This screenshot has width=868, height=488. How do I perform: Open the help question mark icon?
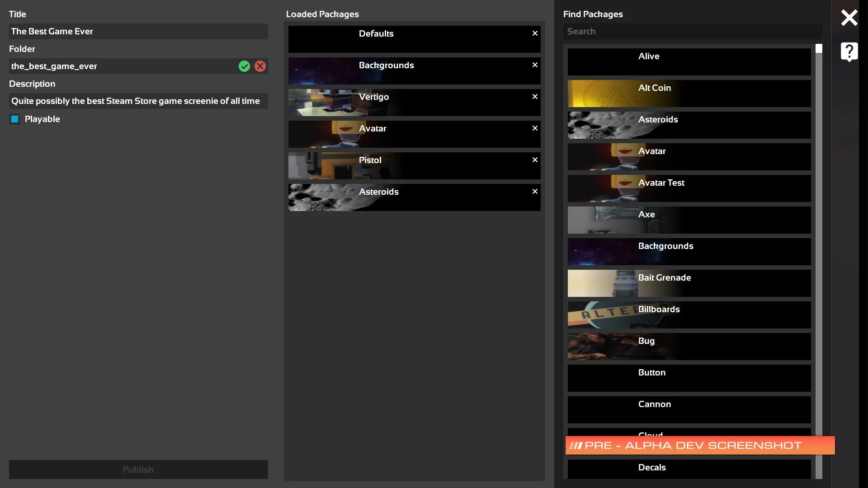coord(849,52)
